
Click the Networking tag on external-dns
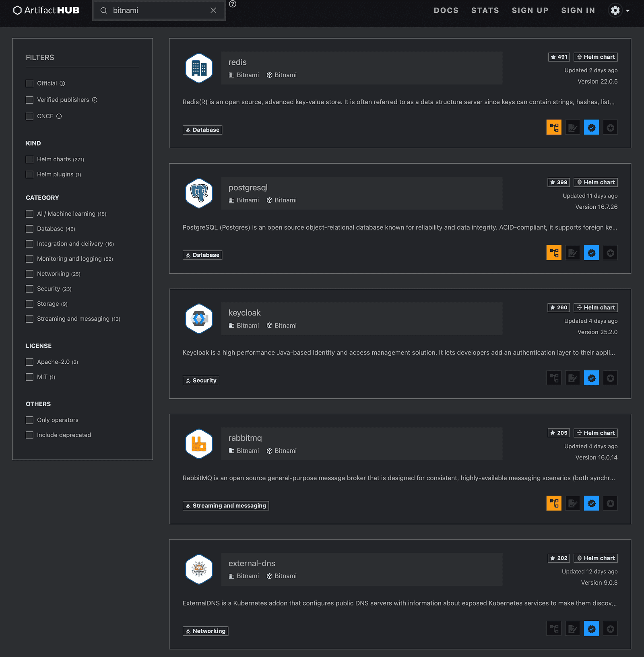pyautogui.click(x=205, y=631)
